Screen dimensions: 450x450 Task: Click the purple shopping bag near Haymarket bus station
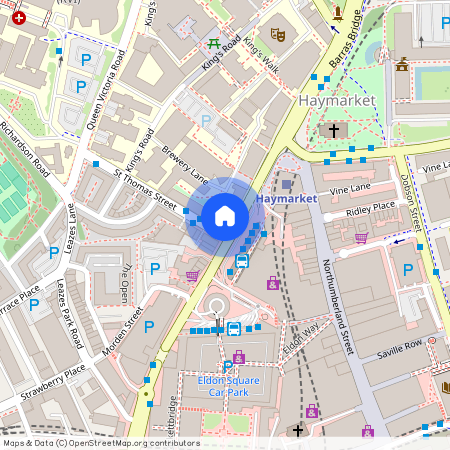coord(273,283)
